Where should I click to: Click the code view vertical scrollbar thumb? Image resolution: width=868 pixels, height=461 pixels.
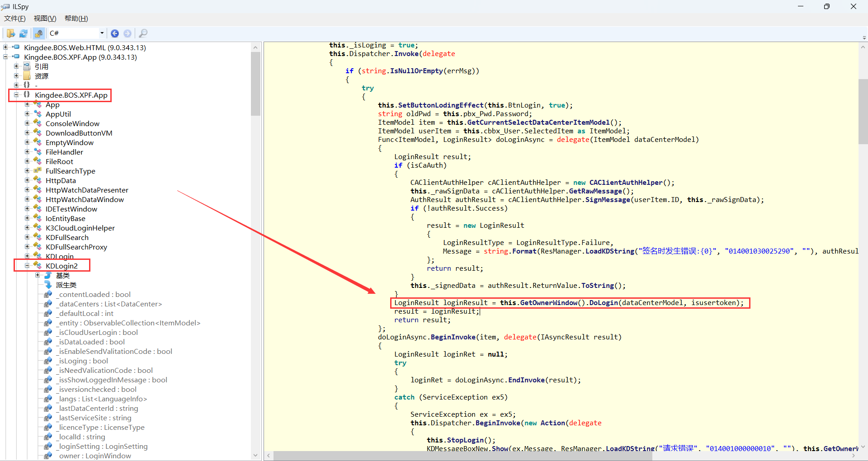click(x=863, y=112)
